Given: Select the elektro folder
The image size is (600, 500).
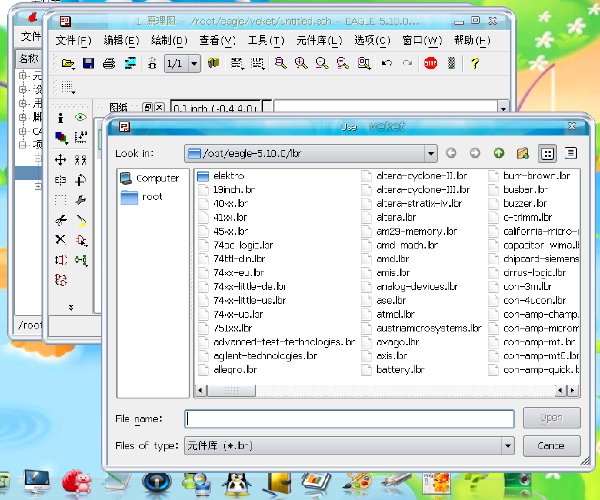Looking at the screenshot, I should coord(221,176).
